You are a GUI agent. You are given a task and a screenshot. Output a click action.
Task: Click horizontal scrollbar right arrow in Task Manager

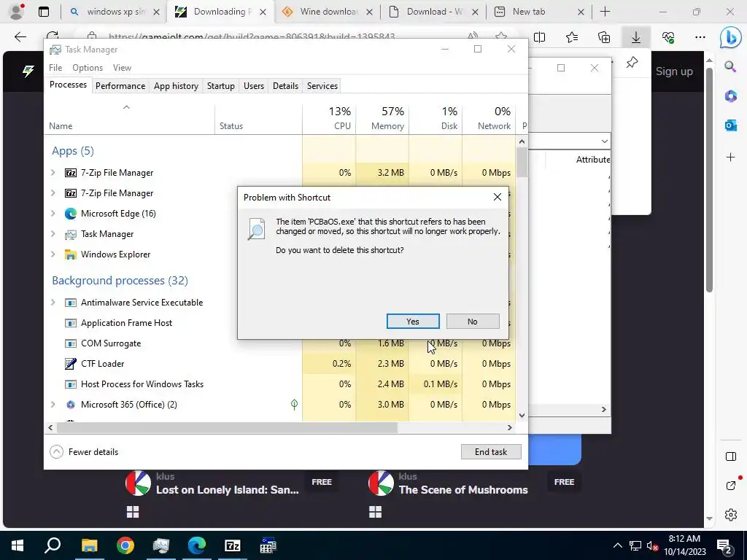point(510,427)
